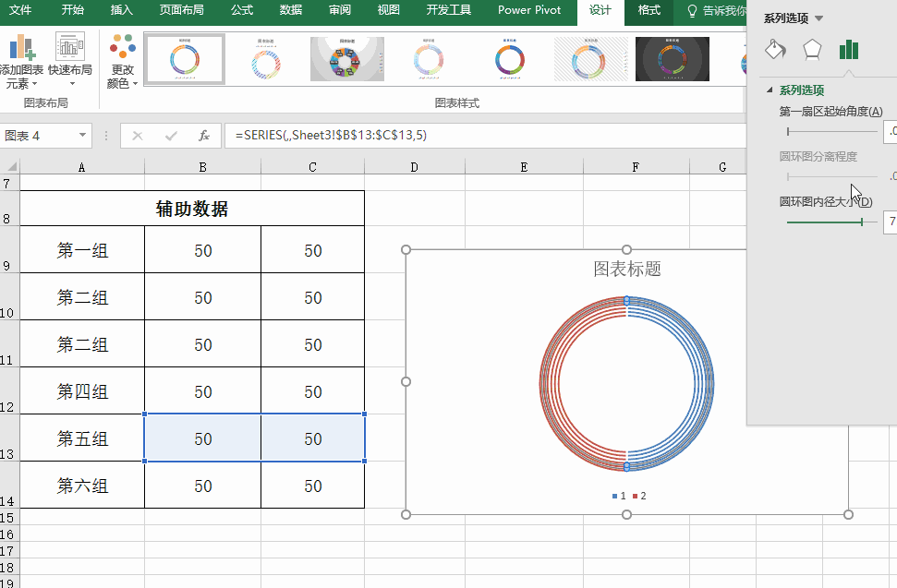The image size is (897, 588).
Task: Click the chart title 图表标题
Action: [626, 269]
